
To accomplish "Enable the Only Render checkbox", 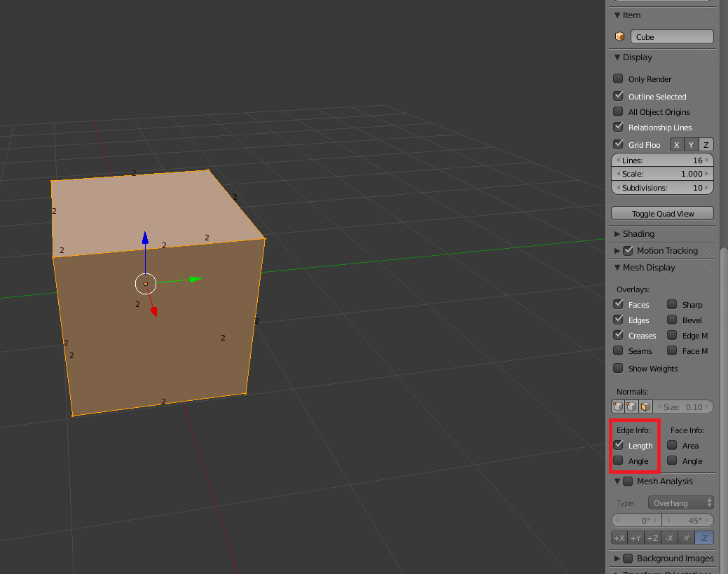I will click(618, 79).
